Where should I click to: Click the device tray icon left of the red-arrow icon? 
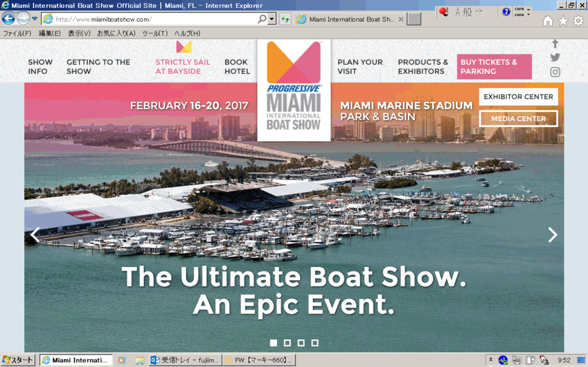click(x=530, y=360)
